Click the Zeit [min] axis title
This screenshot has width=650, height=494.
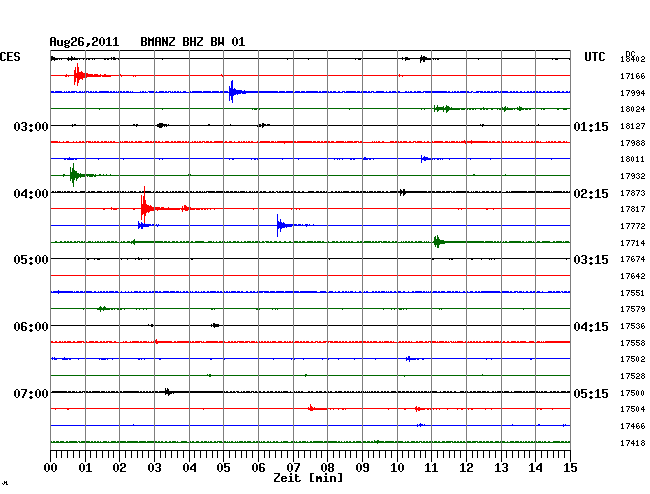click(x=308, y=478)
